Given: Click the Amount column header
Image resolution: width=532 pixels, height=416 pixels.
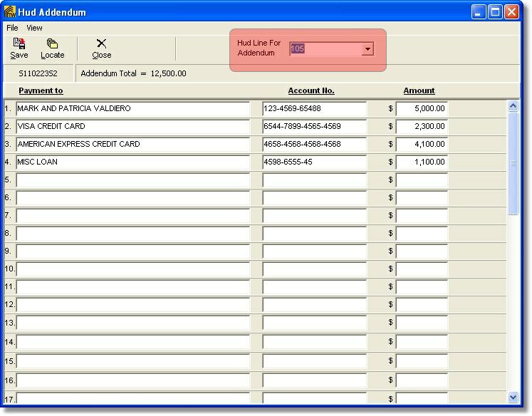Looking at the screenshot, I should point(419,90).
